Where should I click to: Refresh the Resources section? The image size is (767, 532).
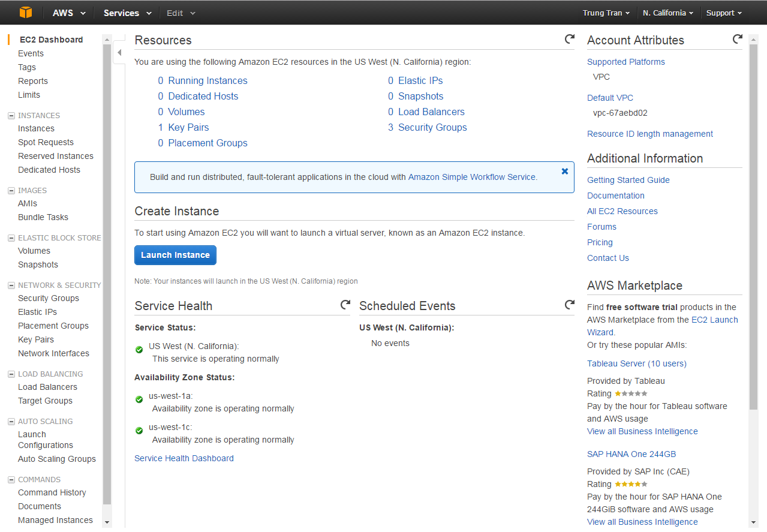point(569,39)
